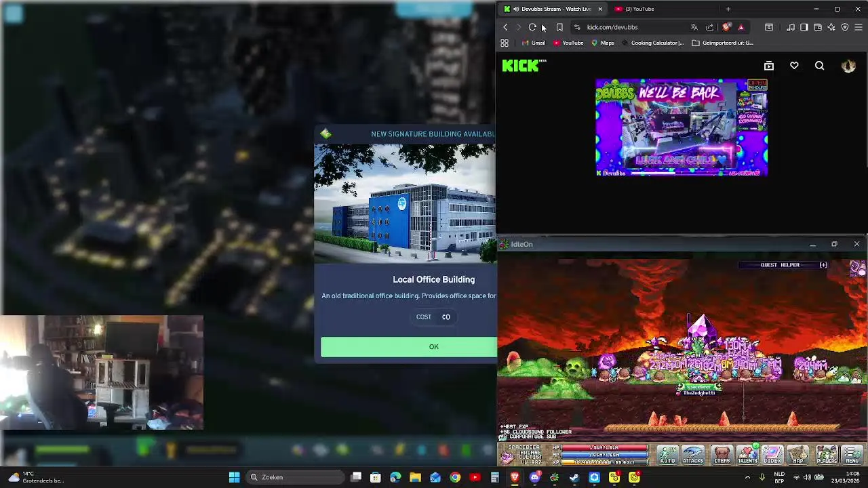This screenshot has width=868, height=488.
Task: Open the IdleOn Players list
Action: point(827,455)
